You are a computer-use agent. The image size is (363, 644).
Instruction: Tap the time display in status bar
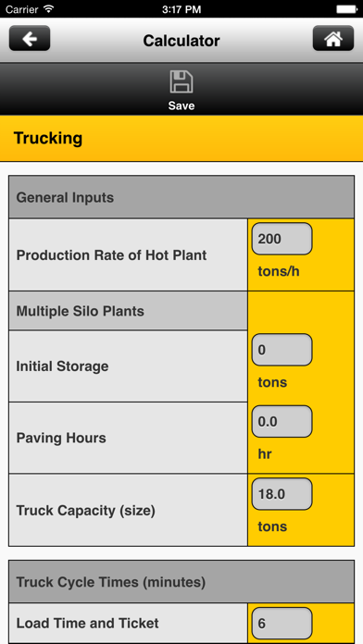[181, 9]
